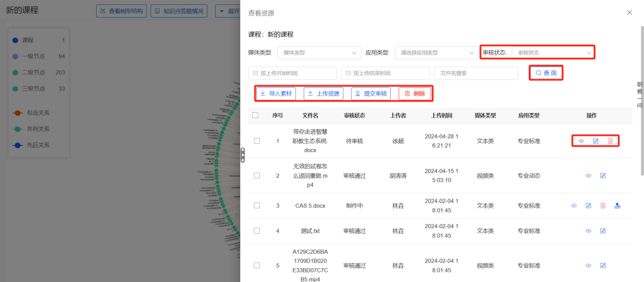Viewport: 644px width, 282px height.
Task: Click calendar icon in upload start time field
Action: 255,73
